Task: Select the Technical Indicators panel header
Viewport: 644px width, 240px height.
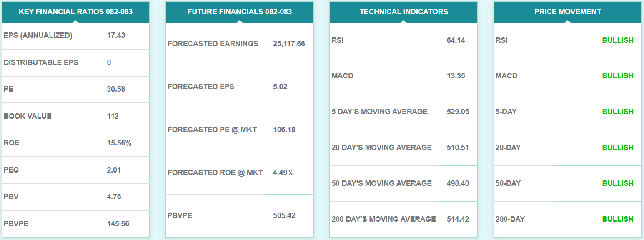Action: (x=403, y=12)
